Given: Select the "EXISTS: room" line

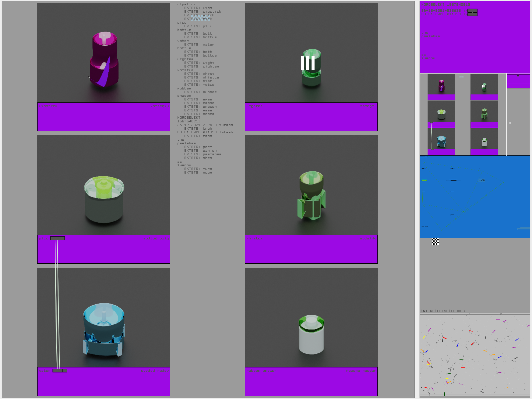Looking at the screenshot, I should (198, 173).
